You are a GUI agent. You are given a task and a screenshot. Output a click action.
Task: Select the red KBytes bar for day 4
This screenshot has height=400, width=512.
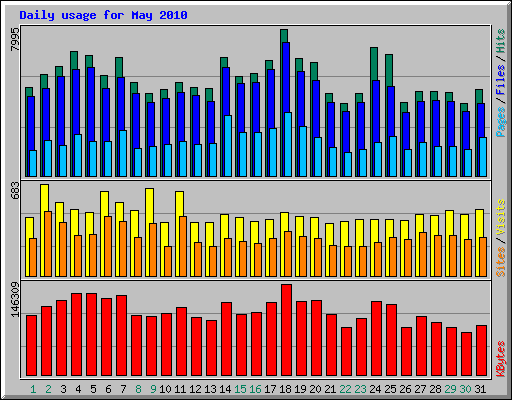76,335
